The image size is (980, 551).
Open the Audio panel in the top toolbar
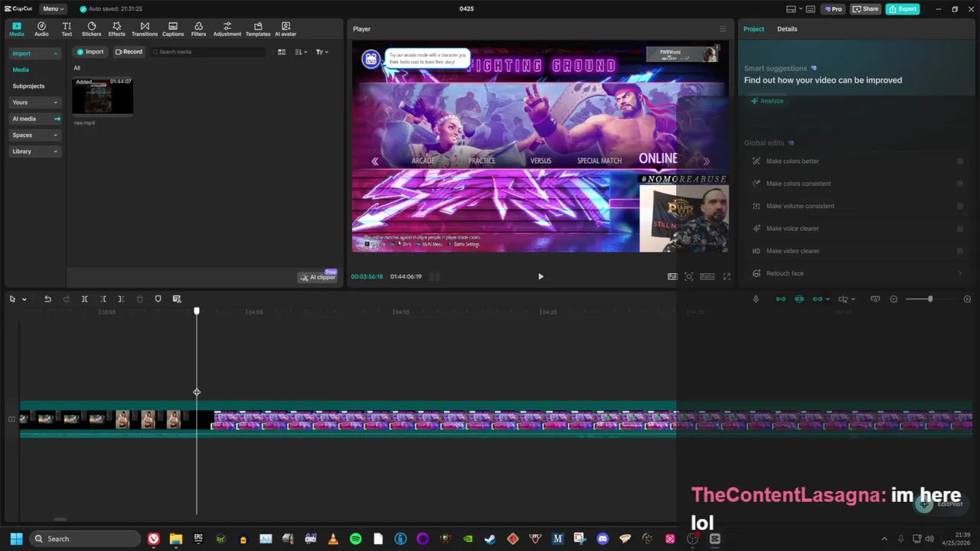[41, 29]
